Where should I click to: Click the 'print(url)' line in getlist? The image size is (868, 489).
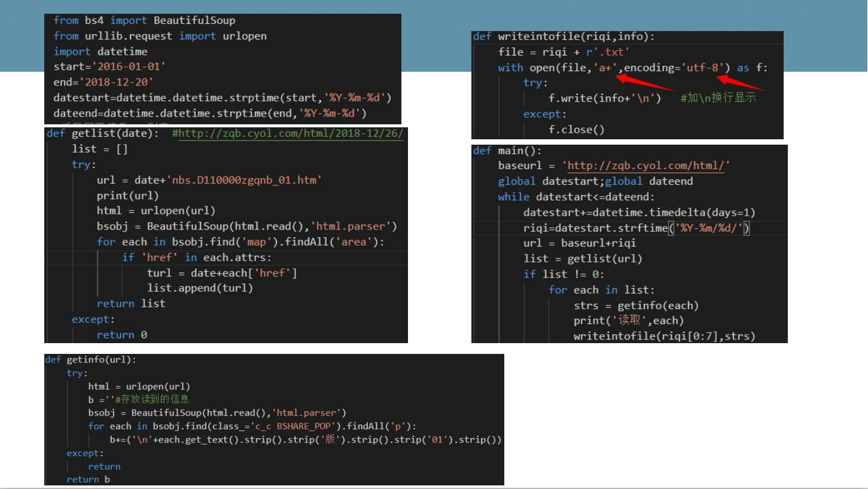(127, 195)
